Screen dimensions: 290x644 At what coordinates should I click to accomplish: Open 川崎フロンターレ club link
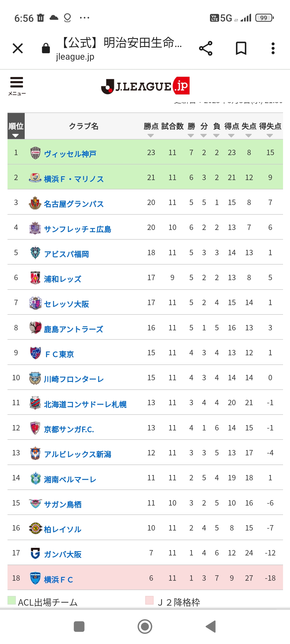click(x=74, y=379)
